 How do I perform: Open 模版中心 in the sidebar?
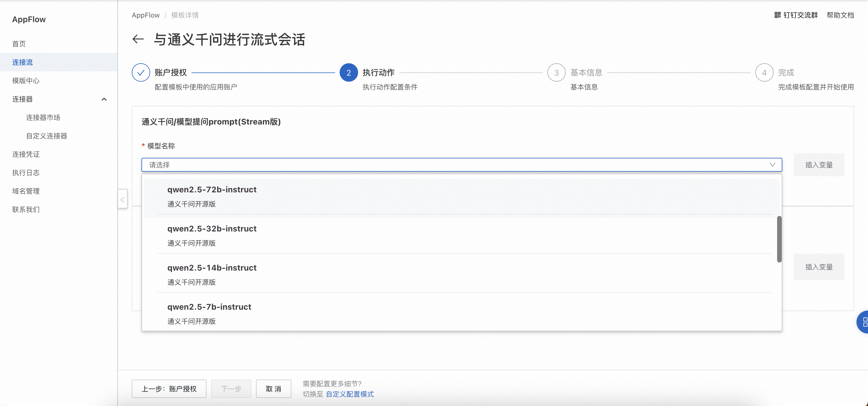[x=26, y=81]
